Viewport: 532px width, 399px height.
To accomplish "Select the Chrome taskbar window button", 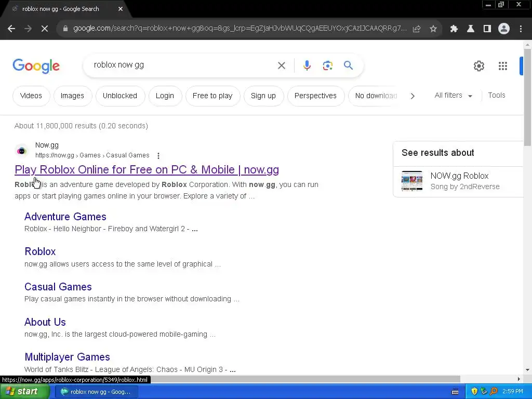I will (97, 392).
